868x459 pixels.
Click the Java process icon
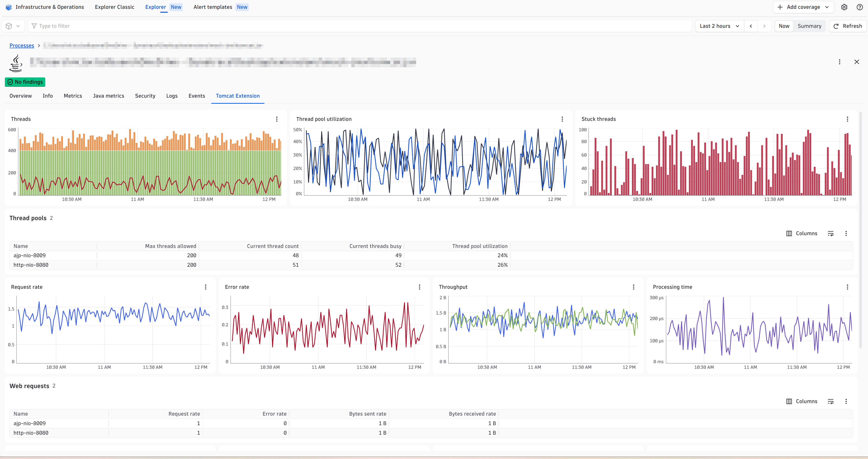tap(16, 63)
